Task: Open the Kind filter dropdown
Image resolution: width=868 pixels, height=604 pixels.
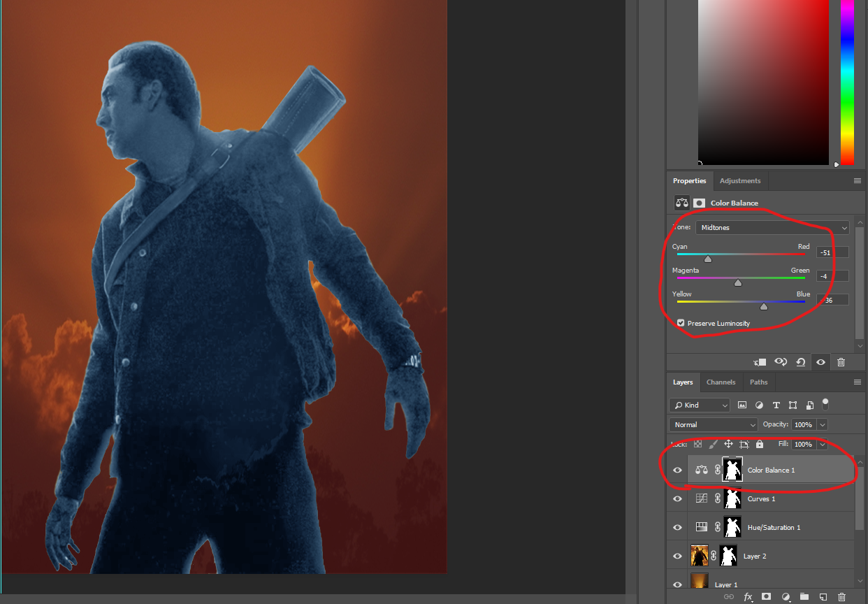Action: [x=700, y=405]
